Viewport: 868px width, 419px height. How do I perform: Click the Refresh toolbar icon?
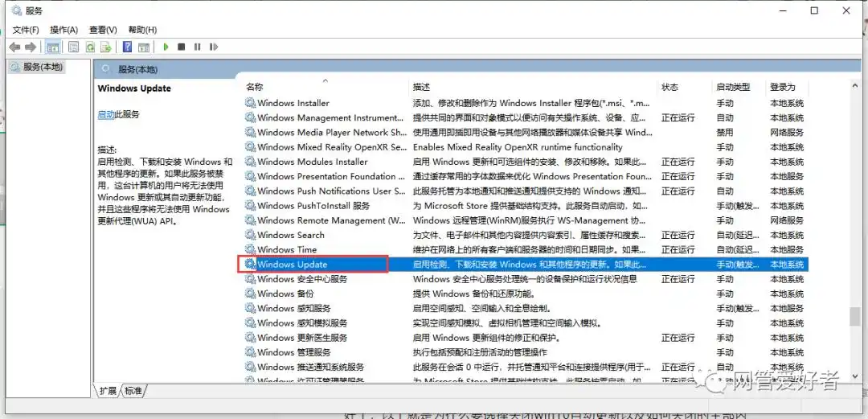coord(90,47)
